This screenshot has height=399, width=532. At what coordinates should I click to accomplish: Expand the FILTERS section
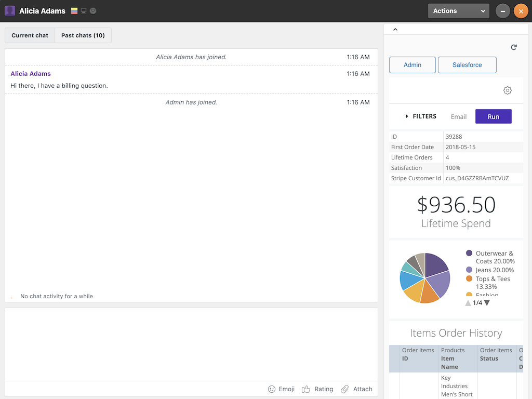(421, 116)
